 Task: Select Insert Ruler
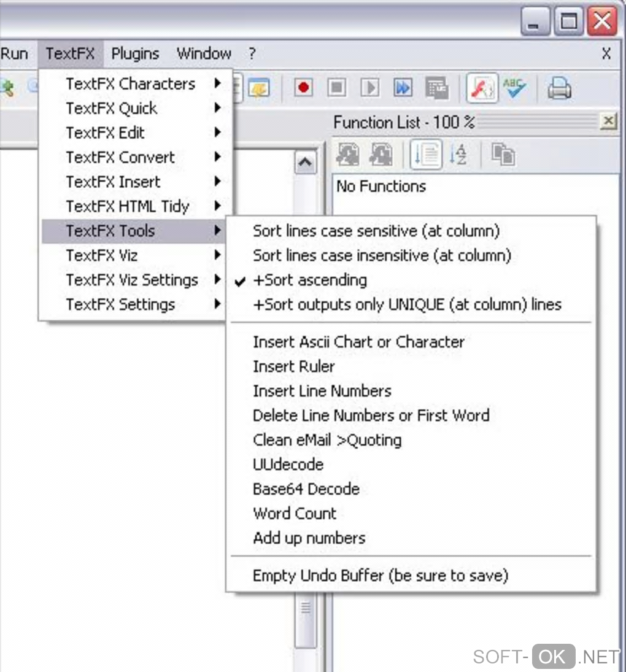click(x=411, y=366)
